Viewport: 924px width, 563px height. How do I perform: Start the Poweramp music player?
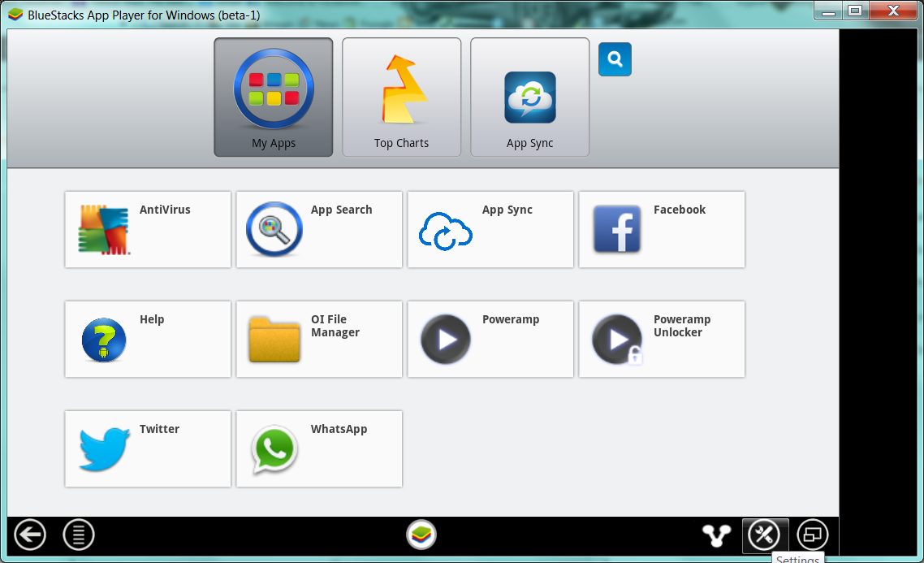pyautogui.click(x=490, y=339)
